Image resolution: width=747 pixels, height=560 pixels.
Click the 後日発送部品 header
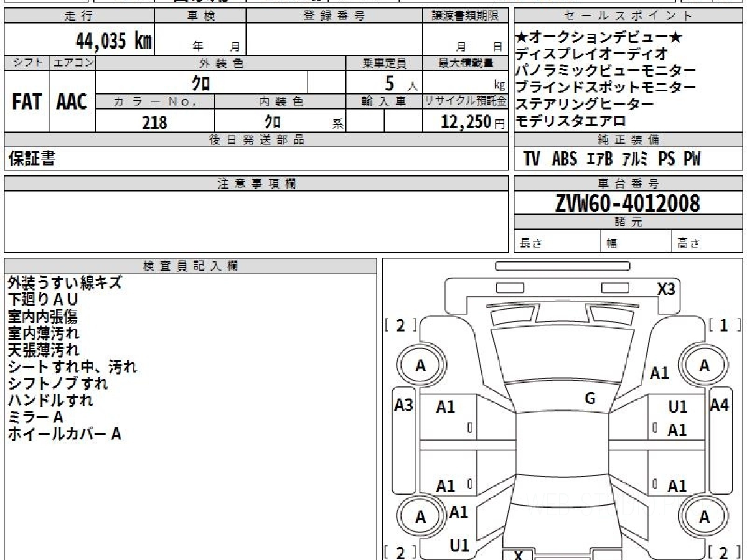pos(256,140)
